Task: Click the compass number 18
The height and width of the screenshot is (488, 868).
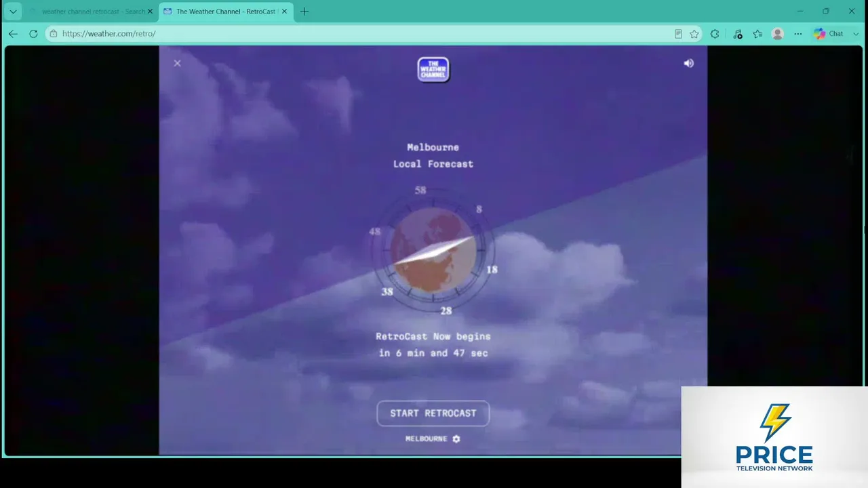Action: coord(492,270)
